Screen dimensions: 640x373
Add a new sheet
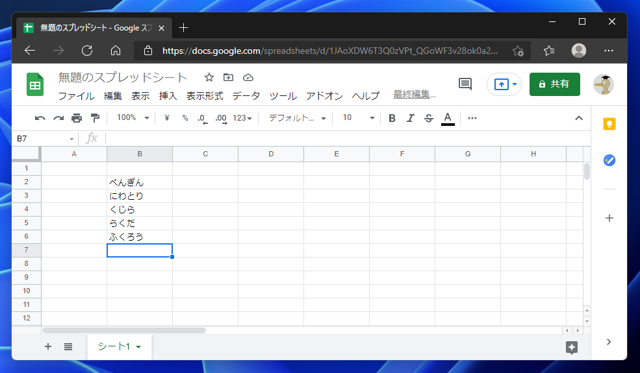click(x=48, y=346)
